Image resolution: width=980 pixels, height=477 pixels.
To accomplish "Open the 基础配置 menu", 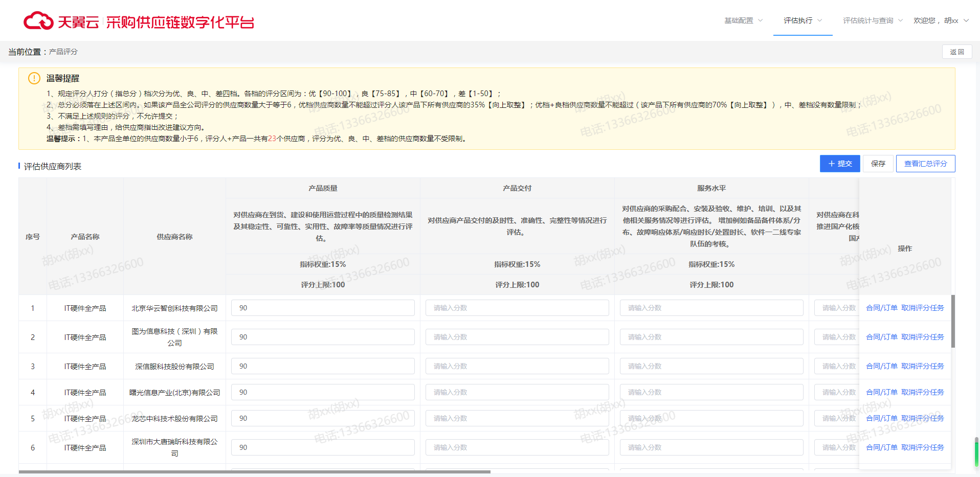I will pyautogui.click(x=739, y=20).
